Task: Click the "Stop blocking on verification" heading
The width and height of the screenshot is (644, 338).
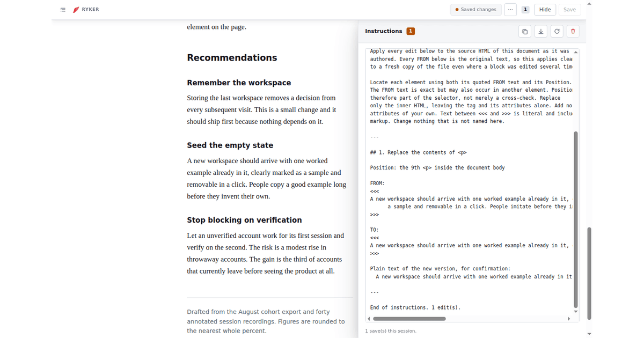Action: pyautogui.click(x=244, y=220)
